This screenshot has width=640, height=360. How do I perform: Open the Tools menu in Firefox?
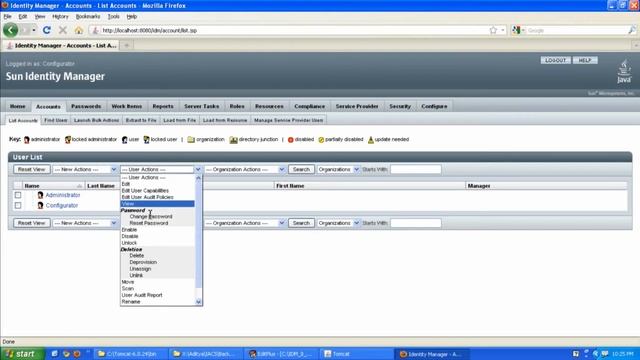113,17
